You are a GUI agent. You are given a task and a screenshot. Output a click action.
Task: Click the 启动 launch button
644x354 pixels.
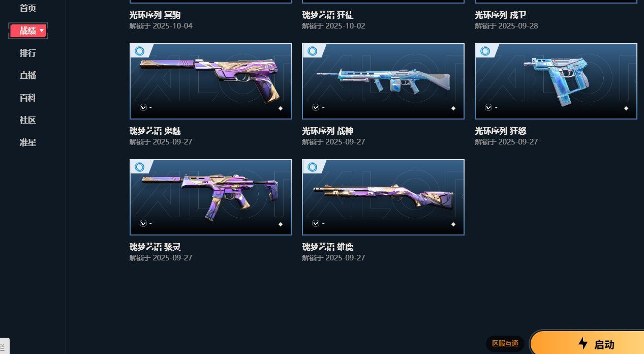(587, 343)
